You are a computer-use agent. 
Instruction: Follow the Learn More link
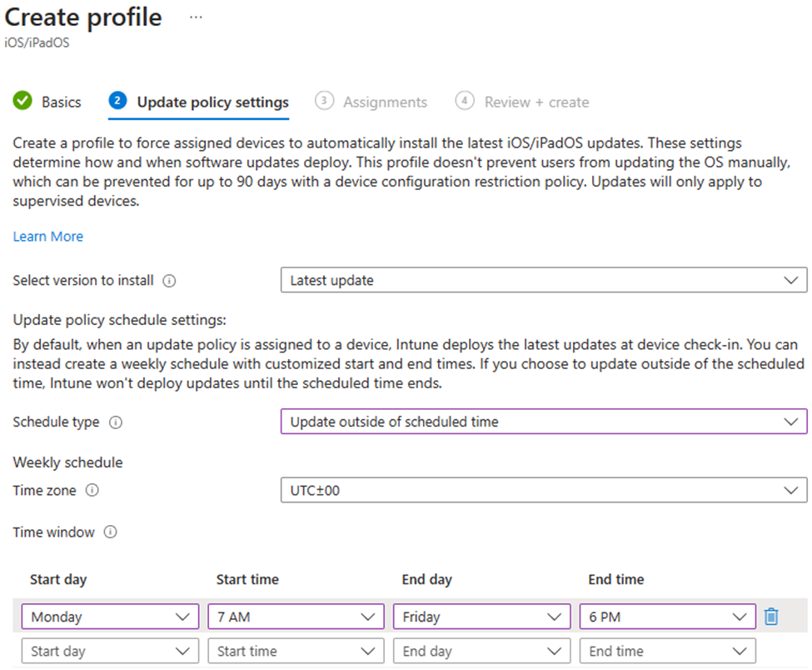(x=48, y=237)
